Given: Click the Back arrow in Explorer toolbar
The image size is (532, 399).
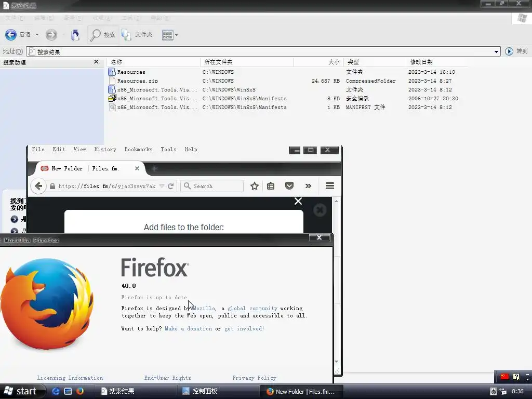Looking at the screenshot, I should tap(11, 35).
